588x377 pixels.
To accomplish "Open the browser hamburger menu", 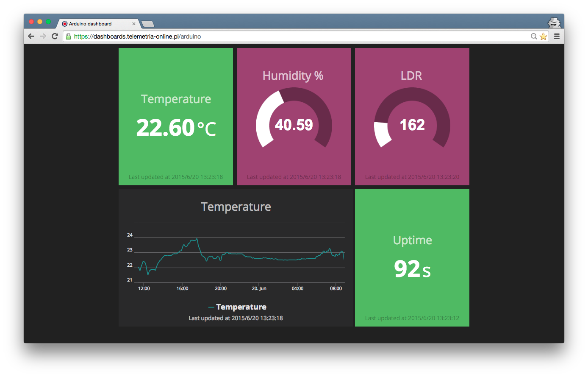I will [x=557, y=36].
